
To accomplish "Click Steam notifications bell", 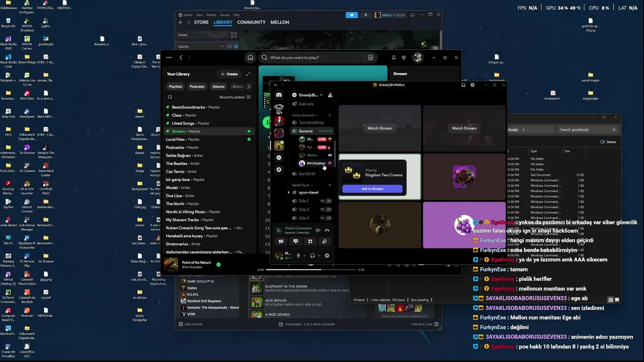I will click(366, 15).
